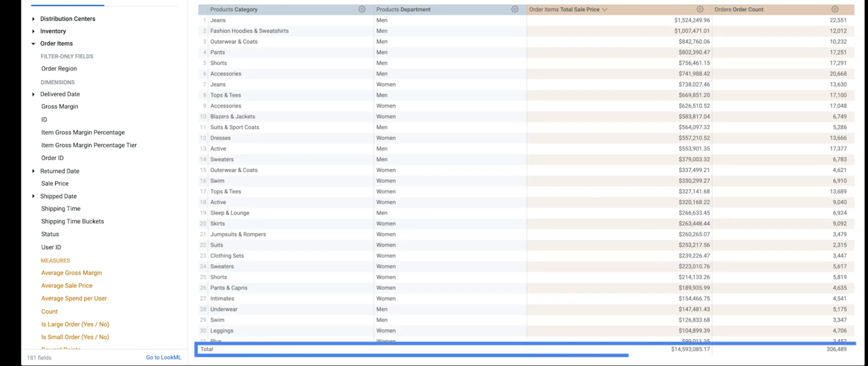868x366 pixels.
Task: Toggle Is Large Order (Yes / No) measure
Action: (x=75, y=324)
